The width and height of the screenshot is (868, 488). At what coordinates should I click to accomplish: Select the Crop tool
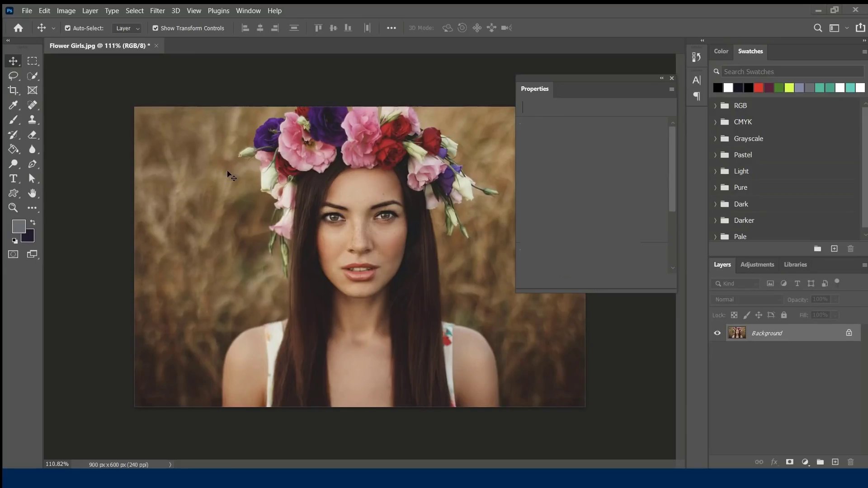[14, 90]
